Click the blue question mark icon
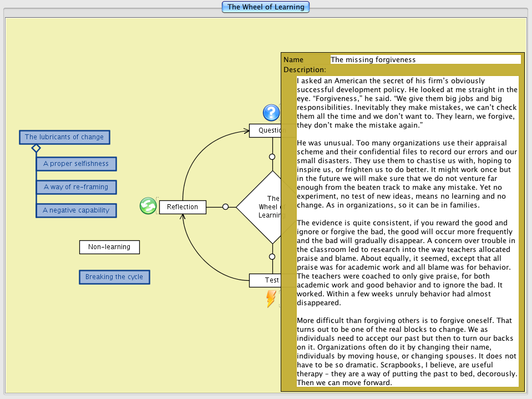532x399 pixels. tap(271, 113)
